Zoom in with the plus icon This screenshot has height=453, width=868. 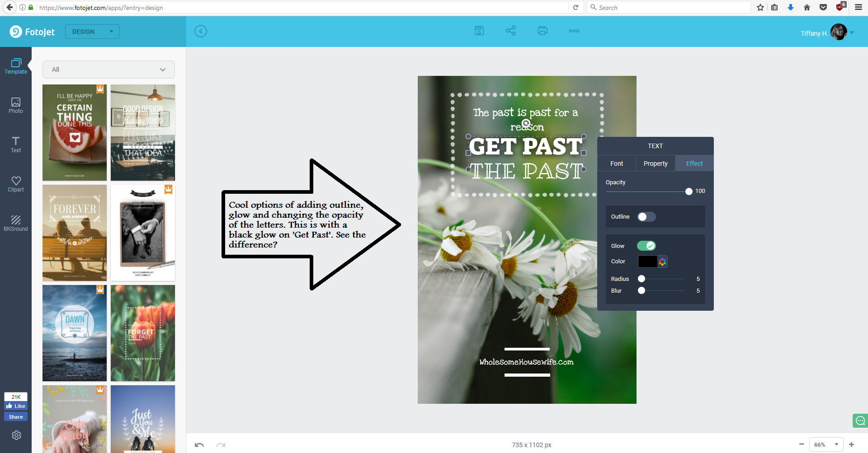click(852, 444)
